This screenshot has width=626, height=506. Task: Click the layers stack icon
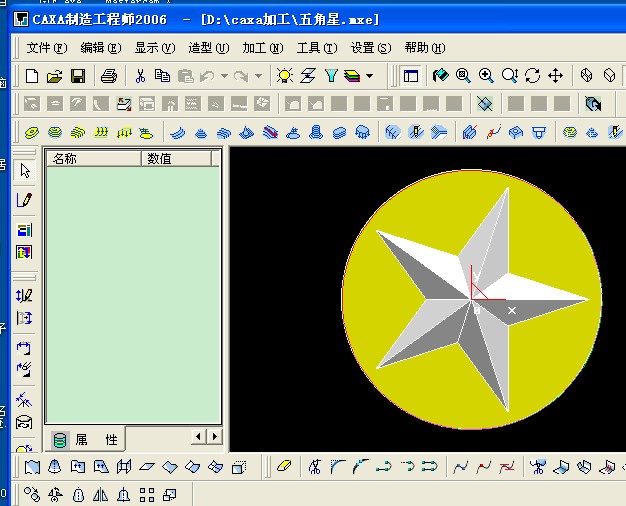click(x=352, y=75)
